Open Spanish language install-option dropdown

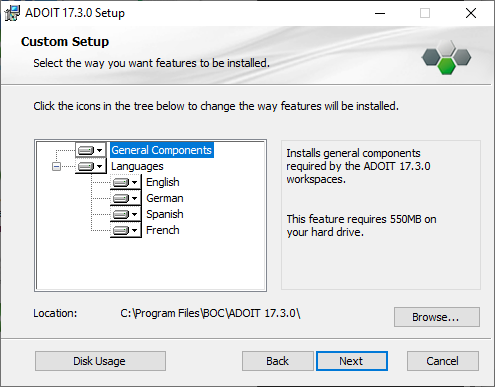tap(126, 214)
